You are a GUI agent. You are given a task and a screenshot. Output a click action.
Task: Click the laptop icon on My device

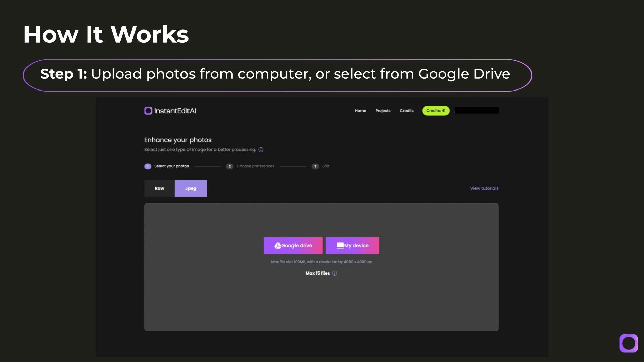[x=340, y=246]
